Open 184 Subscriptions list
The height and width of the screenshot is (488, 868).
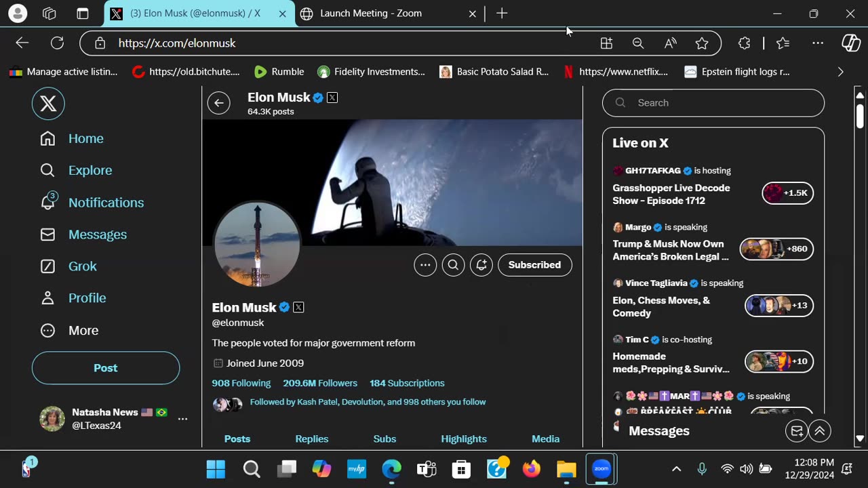[407, 383]
